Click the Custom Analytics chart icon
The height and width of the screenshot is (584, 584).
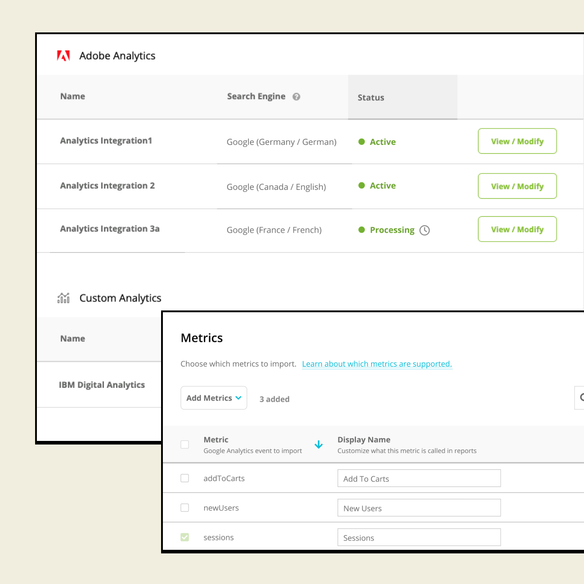63,298
